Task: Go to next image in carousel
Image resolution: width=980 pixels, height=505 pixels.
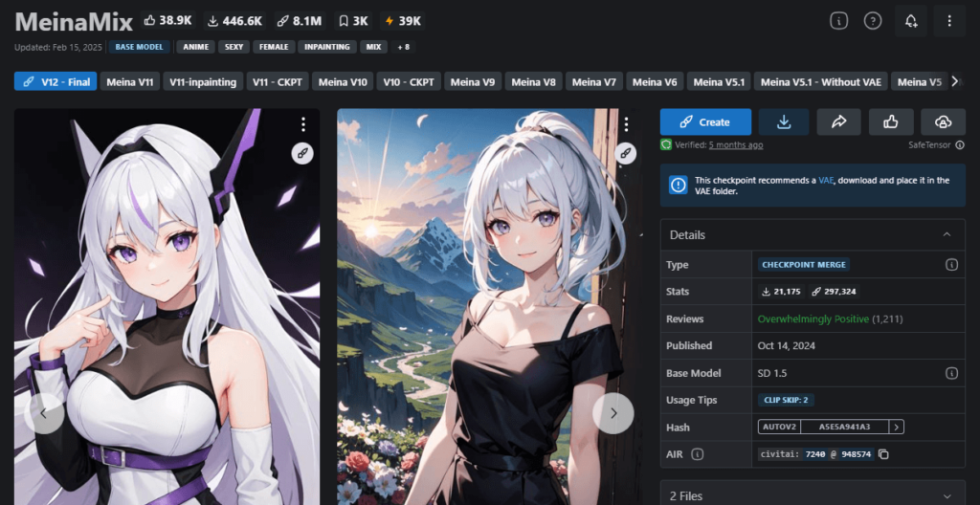Action: [x=613, y=413]
